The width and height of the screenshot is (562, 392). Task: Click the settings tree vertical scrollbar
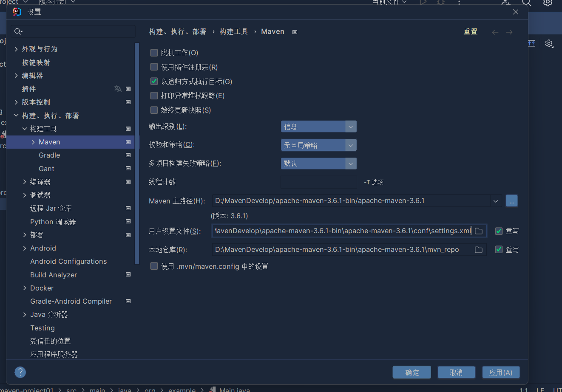click(x=137, y=153)
